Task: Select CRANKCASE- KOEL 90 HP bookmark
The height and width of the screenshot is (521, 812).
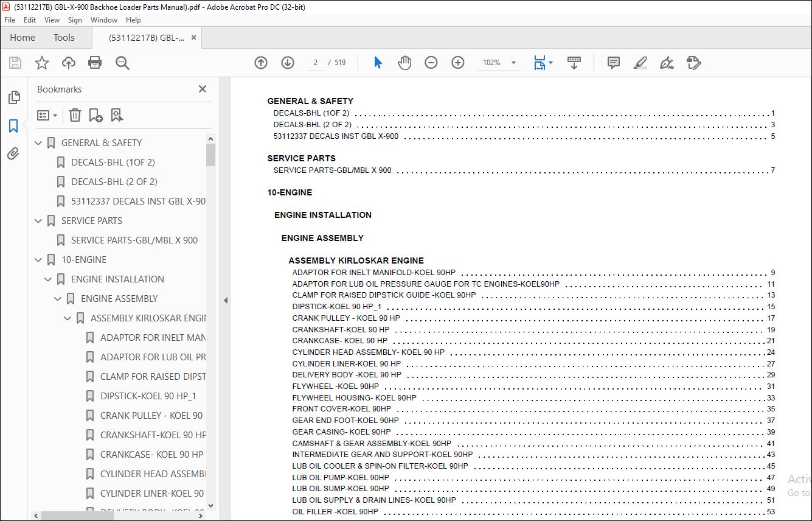Action: pyautogui.click(x=152, y=455)
